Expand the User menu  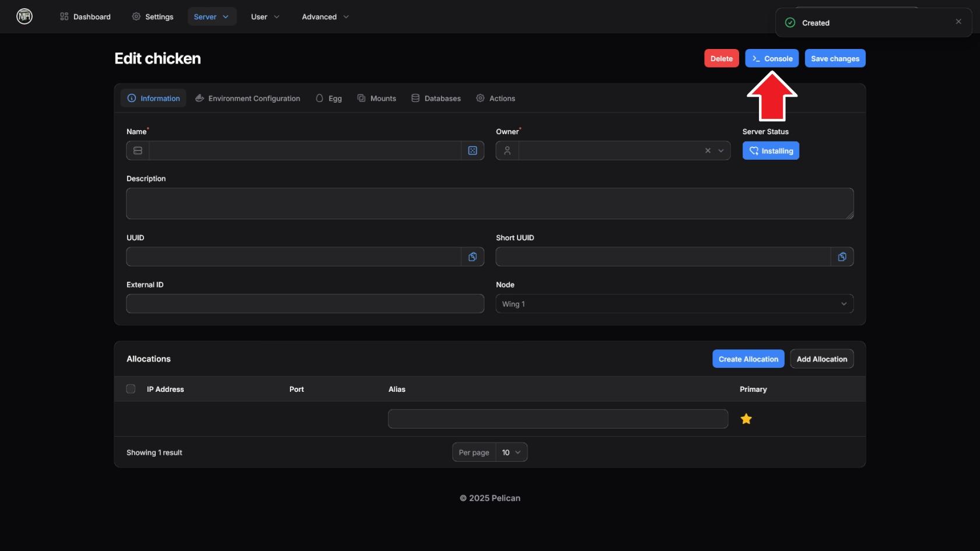pyautogui.click(x=265, y=16)
